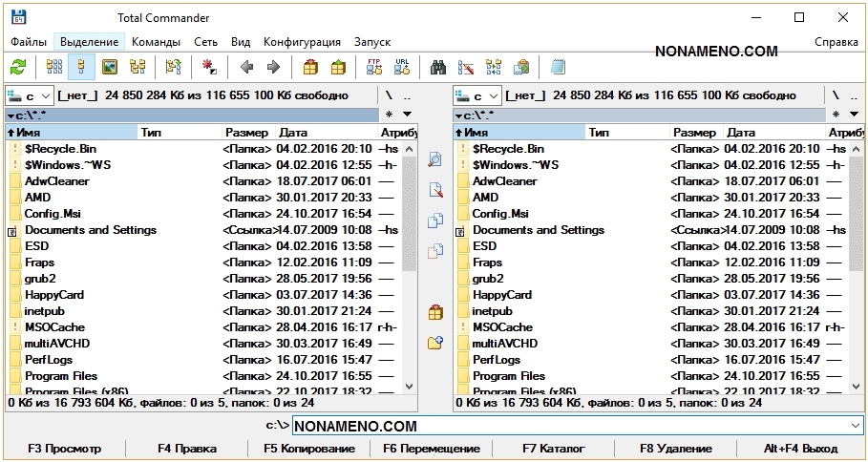This screenshot has height=462, width=868.
Task: Open the Запуск menu
Action: click(x=372, y=42)
